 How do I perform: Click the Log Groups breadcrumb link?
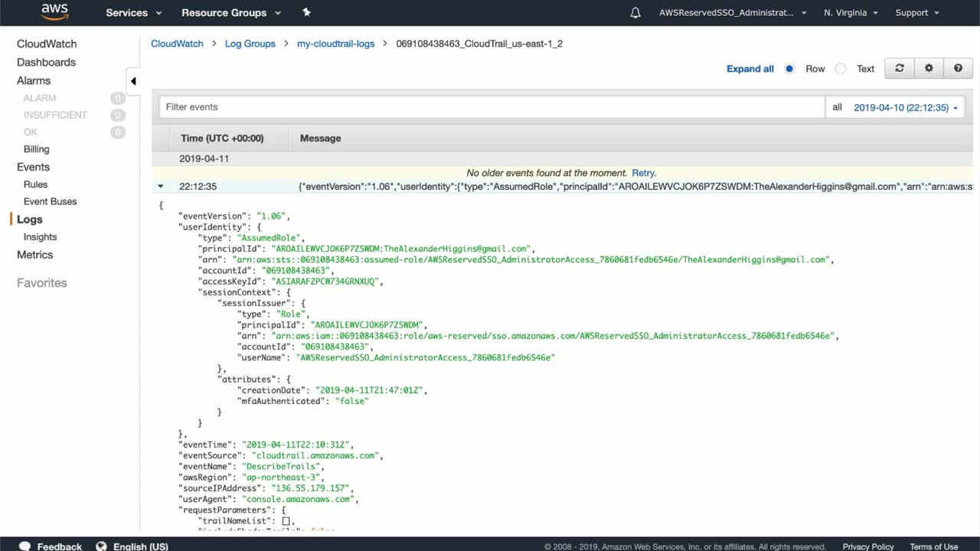click(x=250, y=44)
